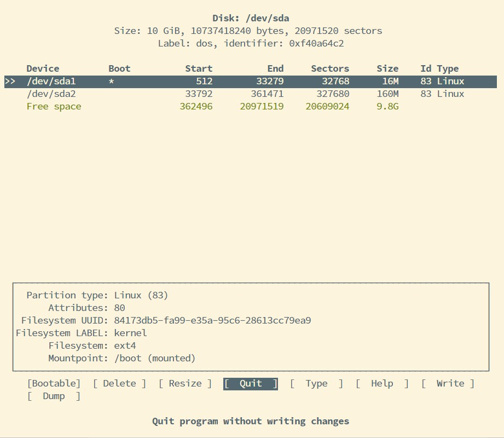Screen dimensions: 504x438
Task: Click free space start 362496
Action: pos(196,106)
